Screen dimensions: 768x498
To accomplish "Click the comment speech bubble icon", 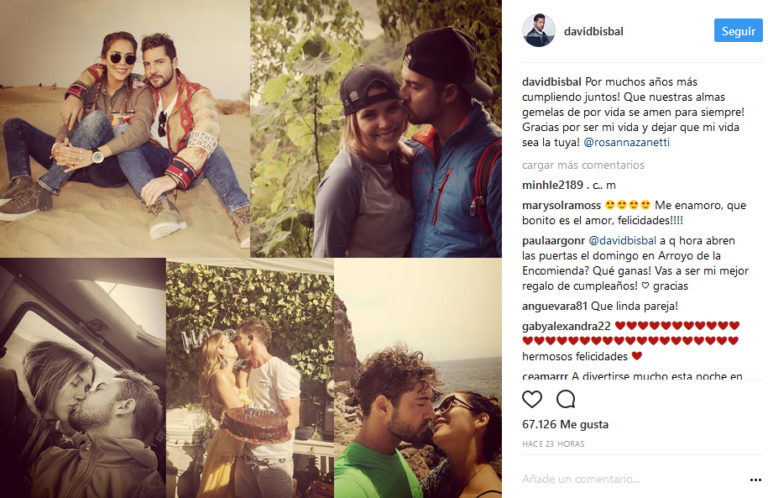I will (x=566, y=400).
